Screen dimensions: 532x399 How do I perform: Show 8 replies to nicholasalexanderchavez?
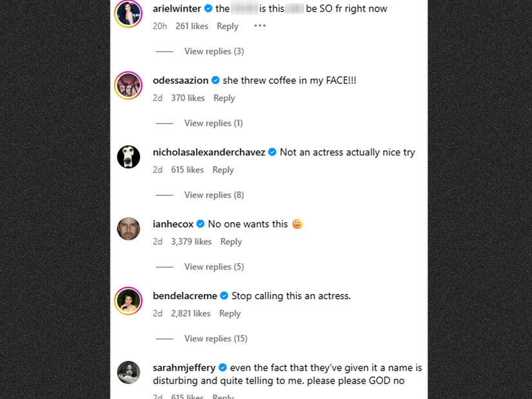213,195
